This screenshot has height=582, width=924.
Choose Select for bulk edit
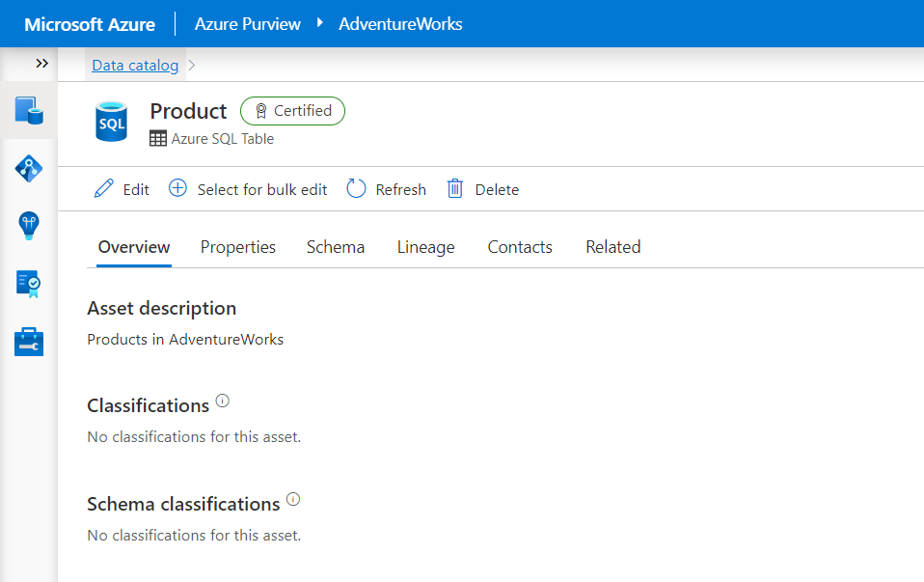click(249, 189)
